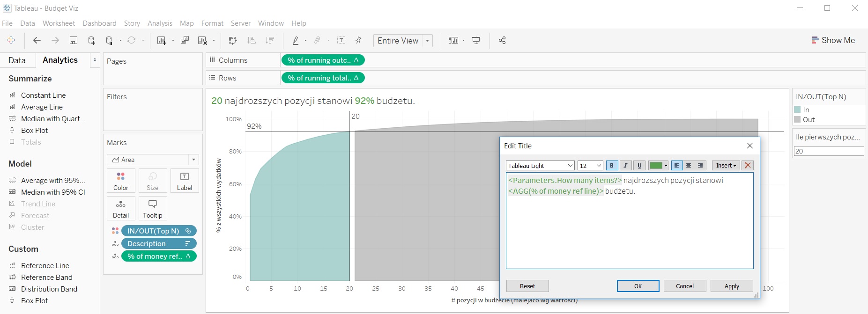868x314 pixels.
Task: Click the New Worksheet toolbar icon
Action: pos(162,41)
